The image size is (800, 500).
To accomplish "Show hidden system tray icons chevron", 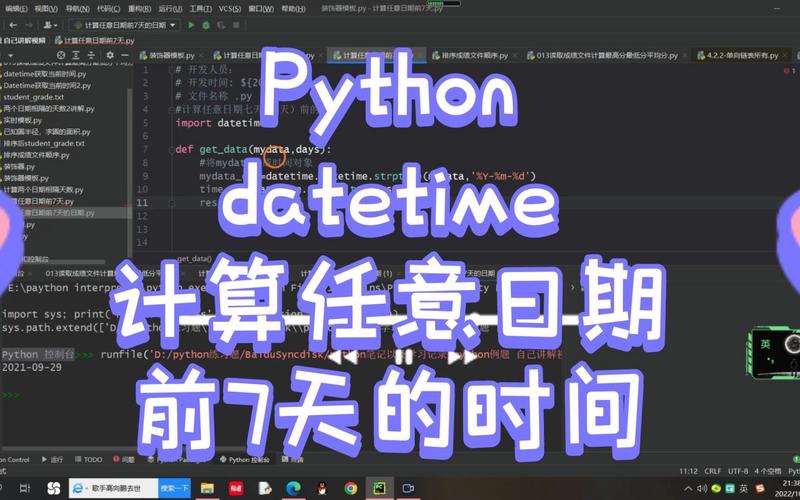I will coord(689,488).
